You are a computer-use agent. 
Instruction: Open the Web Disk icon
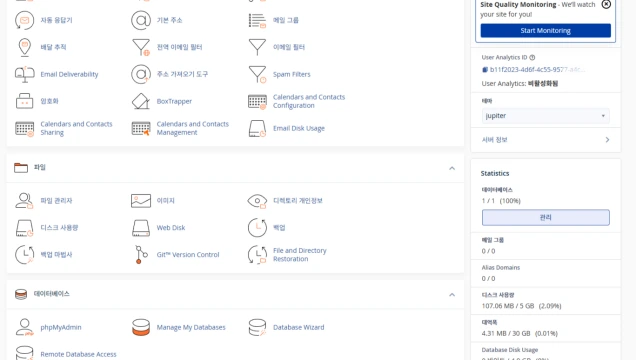[141, 228]
